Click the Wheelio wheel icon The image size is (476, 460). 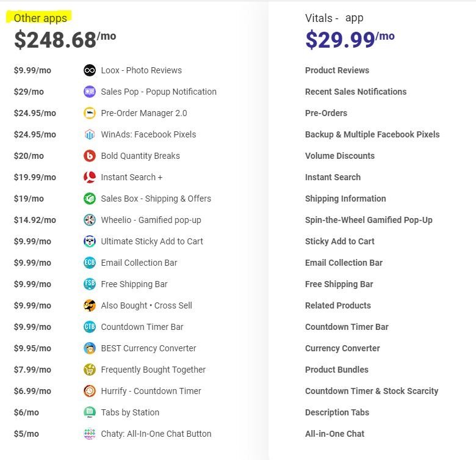coord(90,220)
